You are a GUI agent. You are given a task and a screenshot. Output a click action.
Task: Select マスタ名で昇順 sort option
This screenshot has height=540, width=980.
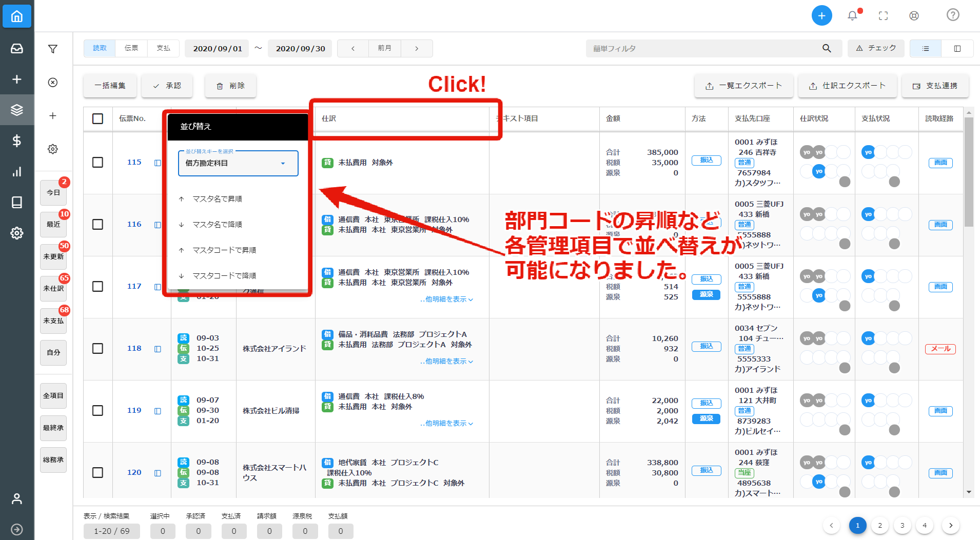point(238,199)
